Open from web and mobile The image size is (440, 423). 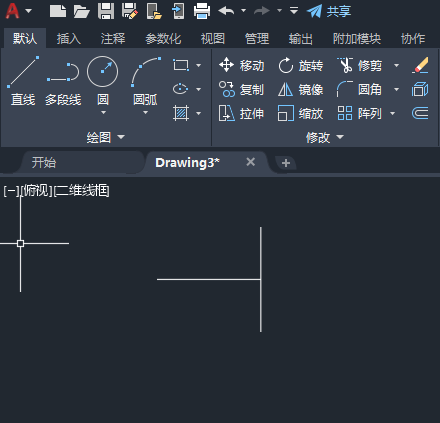[154, 11]
